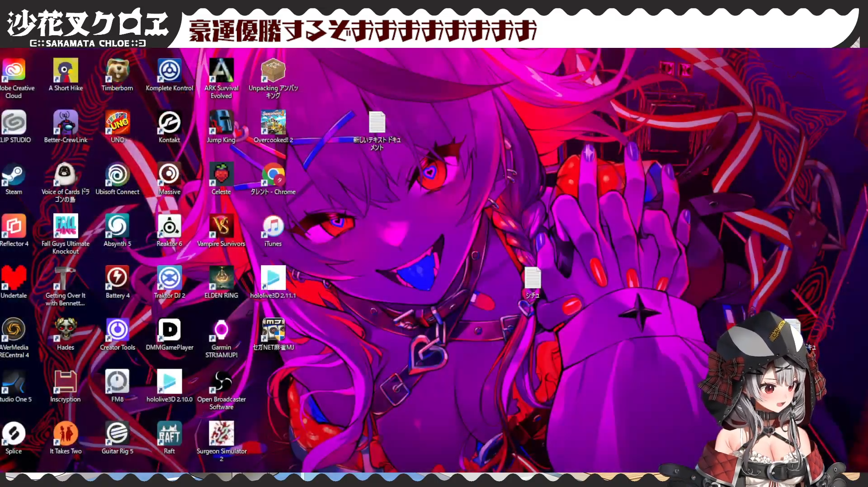The width and height of the screenshot is (868, 487).
Task: Launch Undertale heart icon
Action: point(14,278)
